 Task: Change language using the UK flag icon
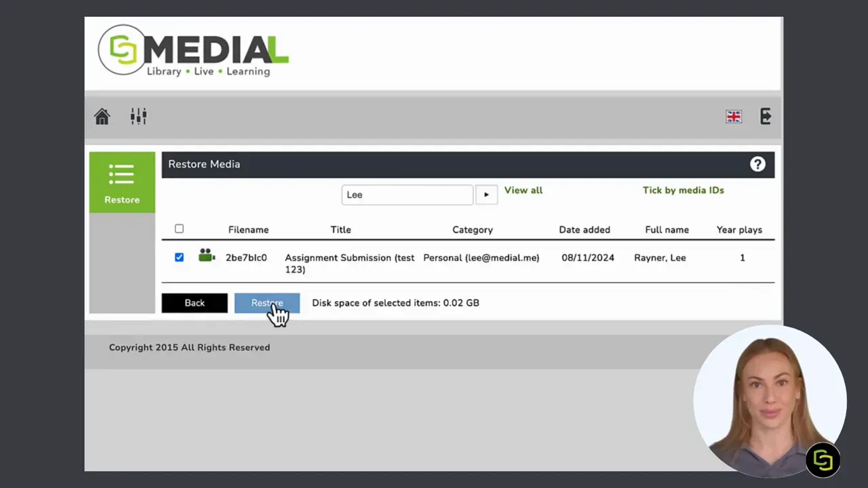point(734,117)
